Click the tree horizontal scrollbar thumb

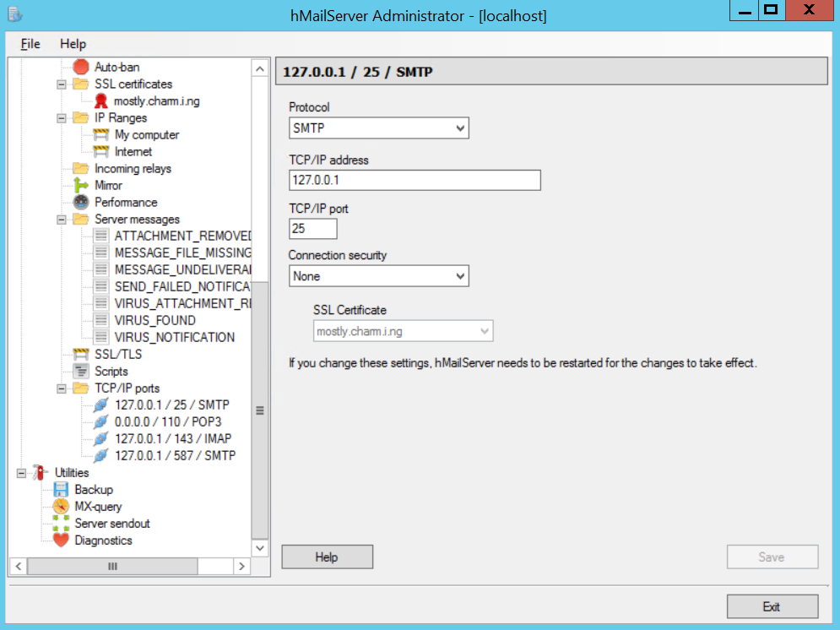pos(112,567)
